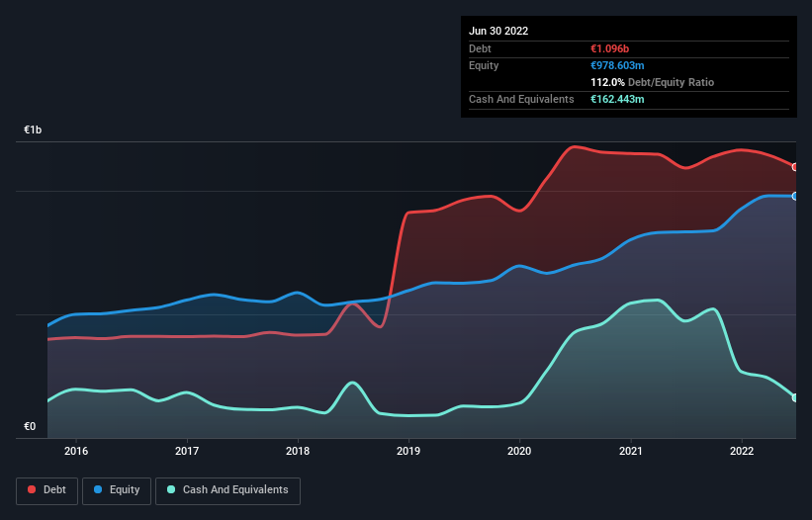Select the blue Equity endpoint marker
This screenshot has height=520, width=812.
[795, 196]
